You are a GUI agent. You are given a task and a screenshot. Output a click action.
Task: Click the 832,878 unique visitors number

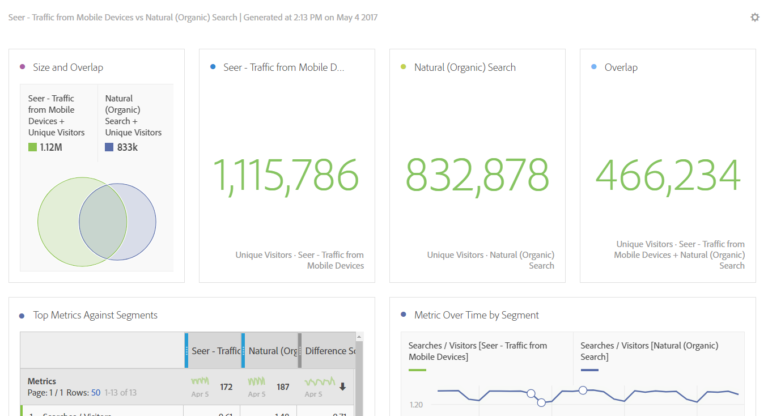point(477,176)
